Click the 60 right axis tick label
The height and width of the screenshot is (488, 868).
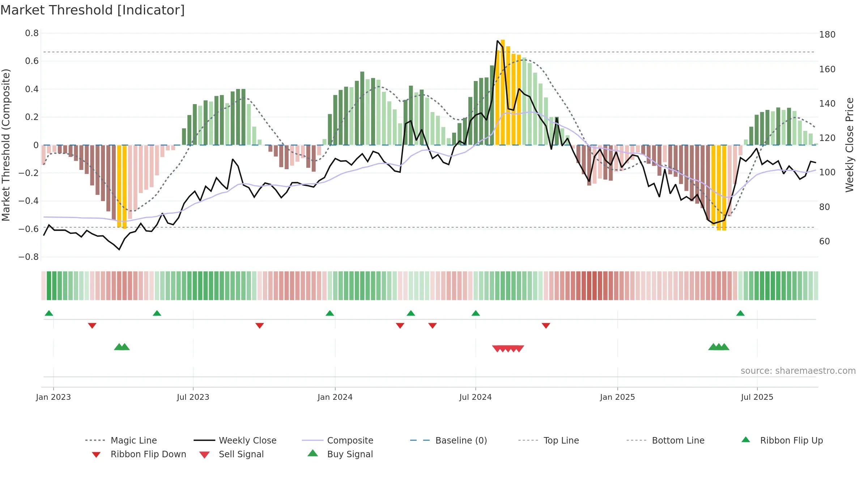[825, 241]
